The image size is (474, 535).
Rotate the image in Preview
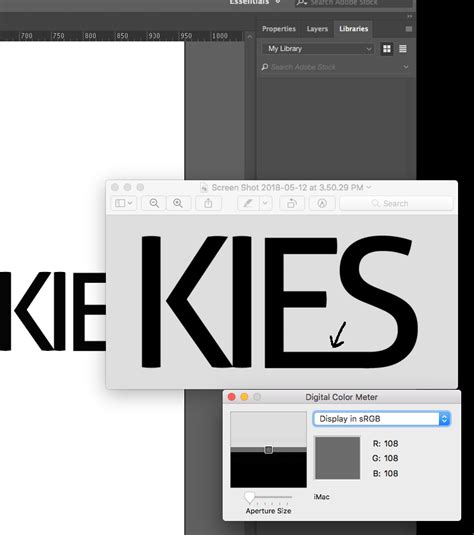(292, 203)
